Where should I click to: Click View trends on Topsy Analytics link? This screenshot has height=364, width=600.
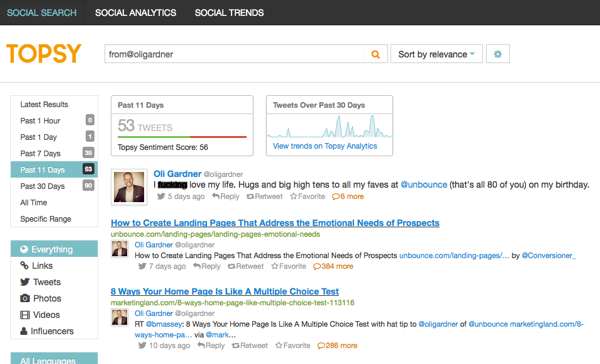pyautogui.click(x=325, y=146)
